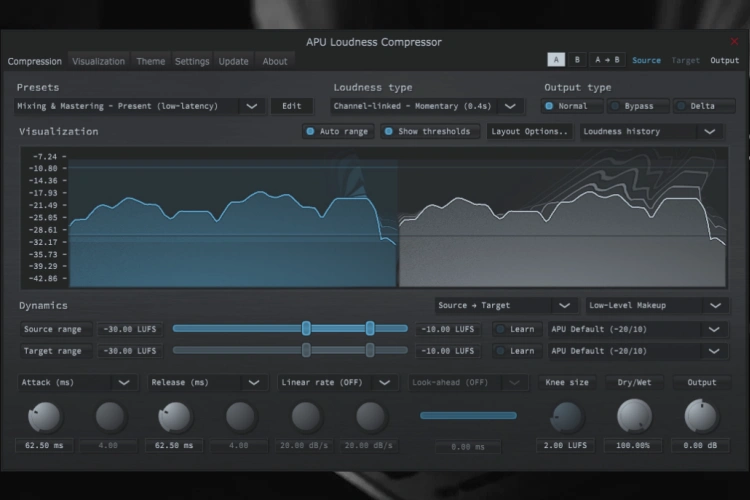
Task: Copy A to B state
Action: pyautogui.click(x=606, y=60)
